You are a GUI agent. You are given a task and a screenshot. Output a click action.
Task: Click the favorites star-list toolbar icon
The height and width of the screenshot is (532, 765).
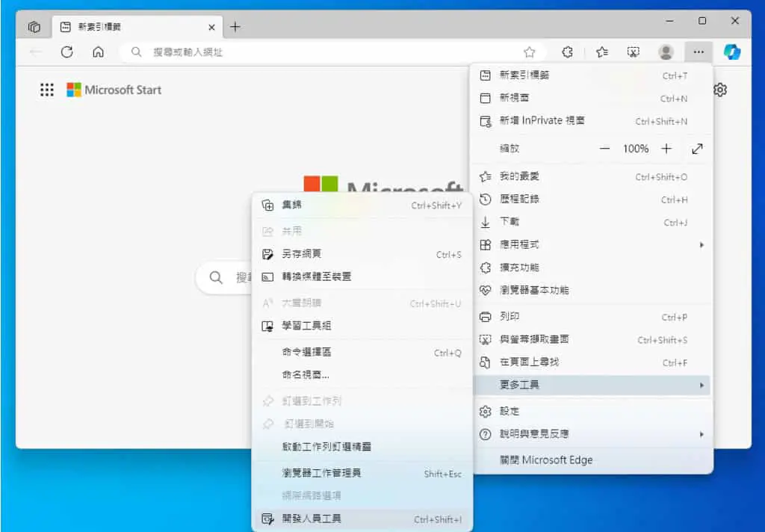coord(602,52)
